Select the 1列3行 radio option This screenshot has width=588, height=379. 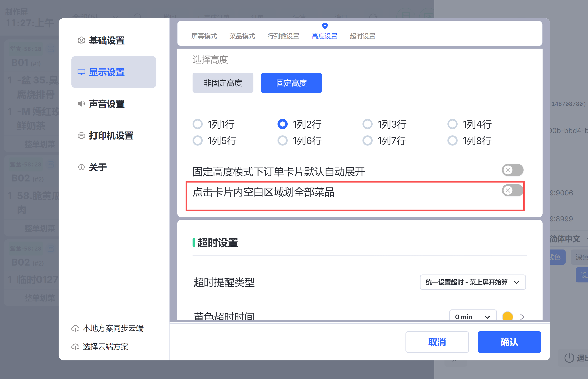click(367, 124)
